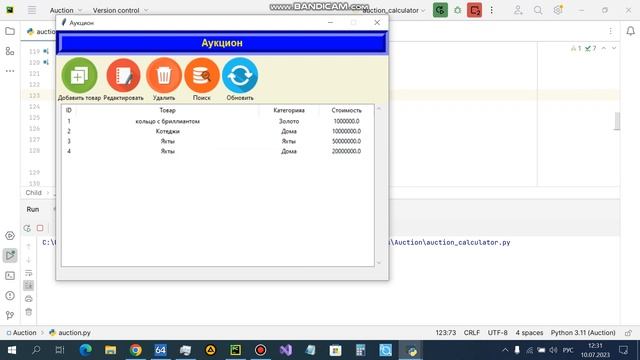Screen dimensions: 640x360
Task: Show more tool windows ellipsis
Action: coord(10,71)
